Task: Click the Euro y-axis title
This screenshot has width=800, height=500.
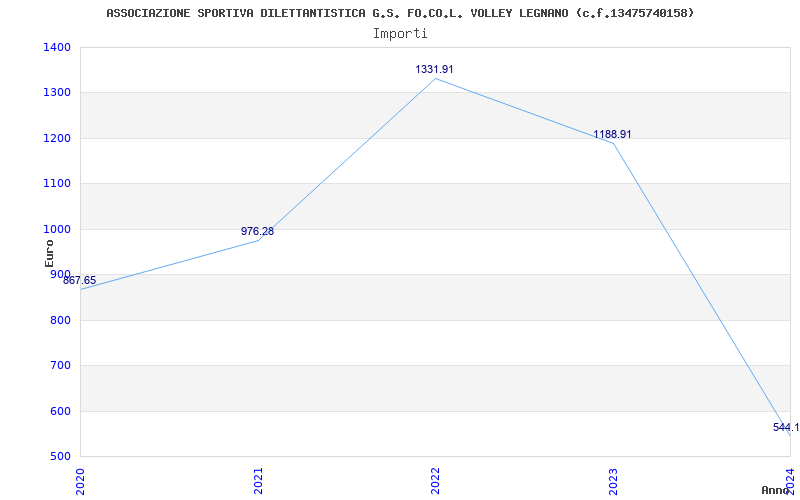Action: coord(49,253)
